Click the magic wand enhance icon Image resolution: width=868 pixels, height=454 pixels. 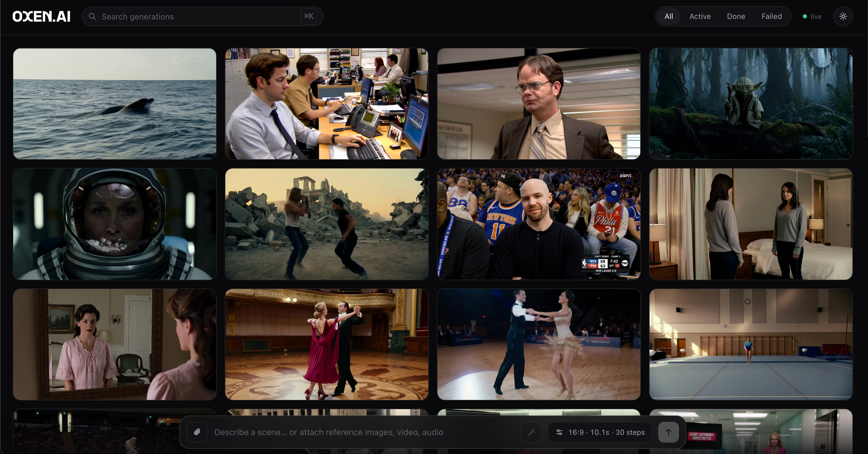pyautogui.click(x=532, y=432)
